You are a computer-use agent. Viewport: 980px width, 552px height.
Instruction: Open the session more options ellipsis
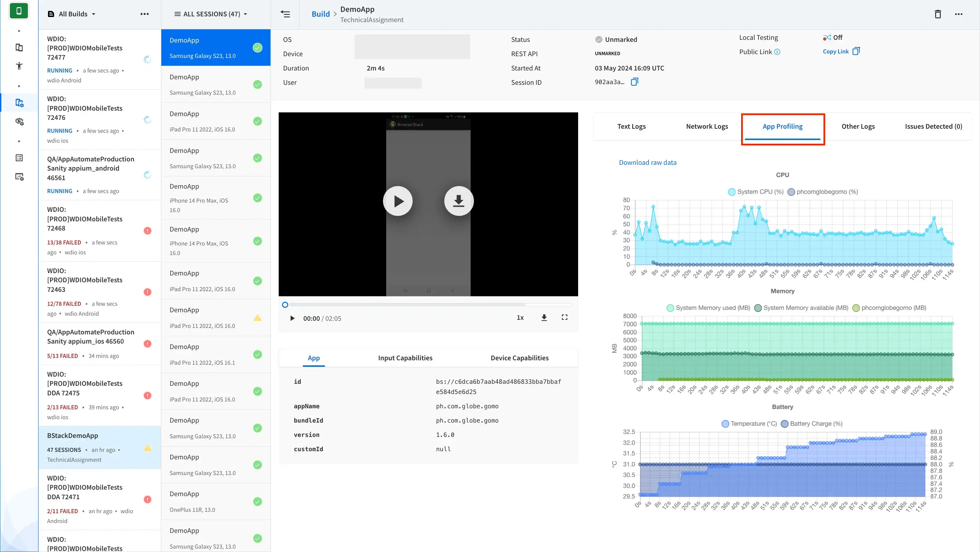pyautogui.click(x=958, y=14)
